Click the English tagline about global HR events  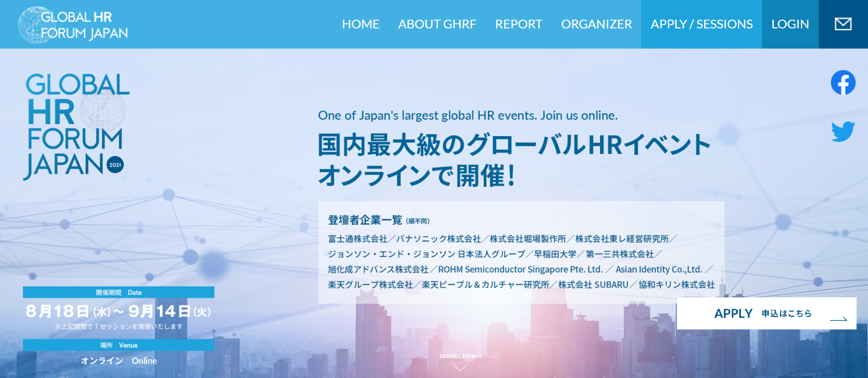[x=468, y=115]
